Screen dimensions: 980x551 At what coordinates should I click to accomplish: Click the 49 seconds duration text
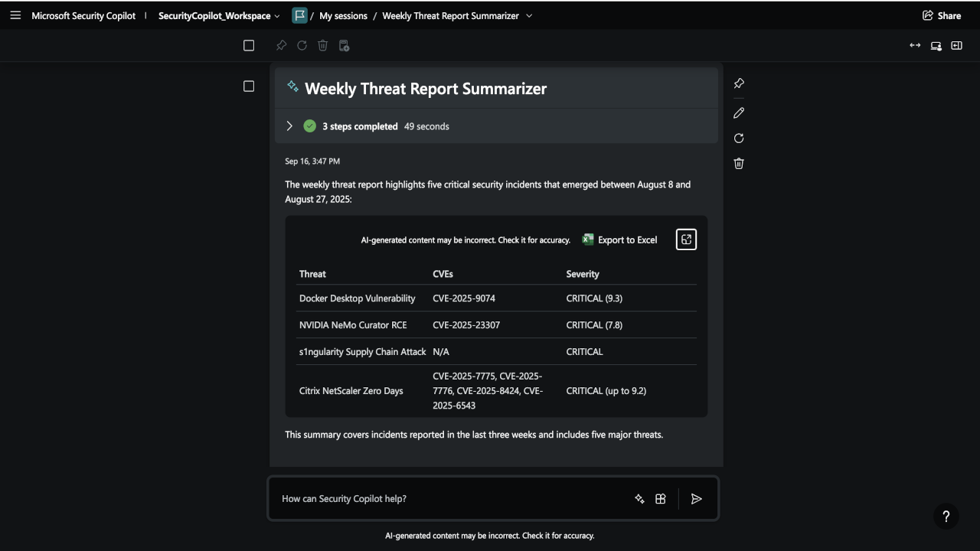point(426,126)
